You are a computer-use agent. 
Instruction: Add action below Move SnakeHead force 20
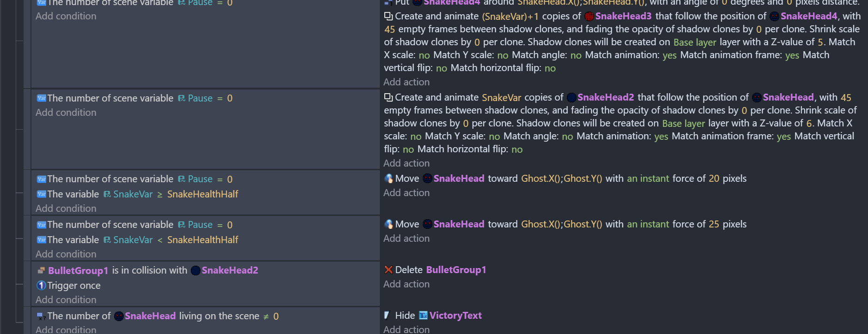[407, 193]
